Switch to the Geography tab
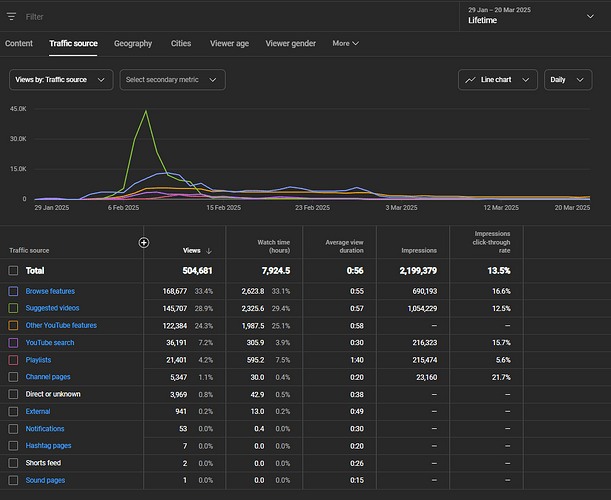This screenshot has height=500, width=611. coord(133,44)
